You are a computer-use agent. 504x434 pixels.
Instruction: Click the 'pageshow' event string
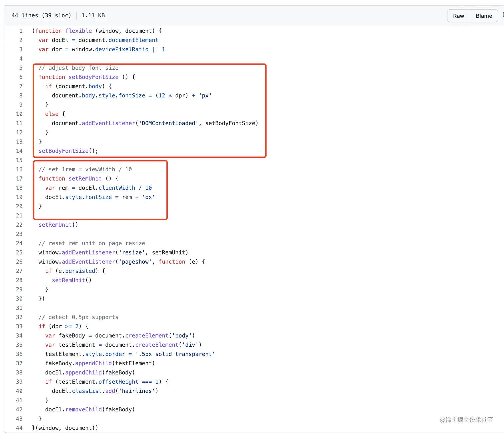(135, 262)
